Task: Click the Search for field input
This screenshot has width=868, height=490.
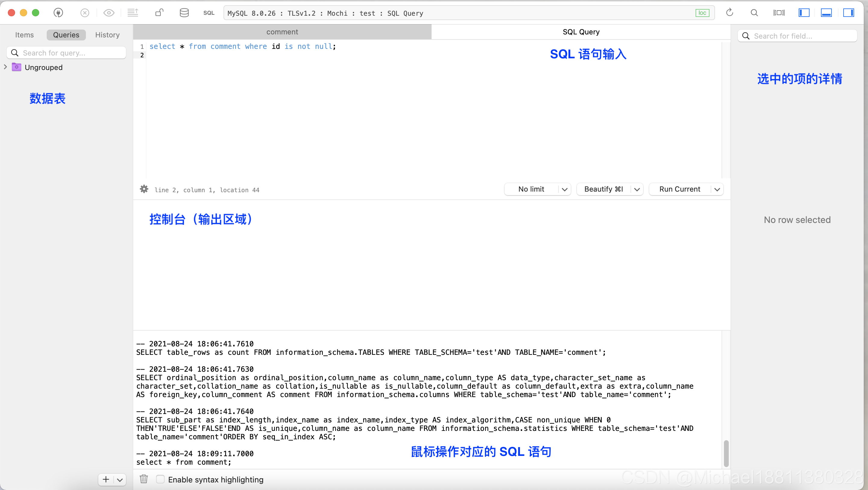Action: pos(802,36)
